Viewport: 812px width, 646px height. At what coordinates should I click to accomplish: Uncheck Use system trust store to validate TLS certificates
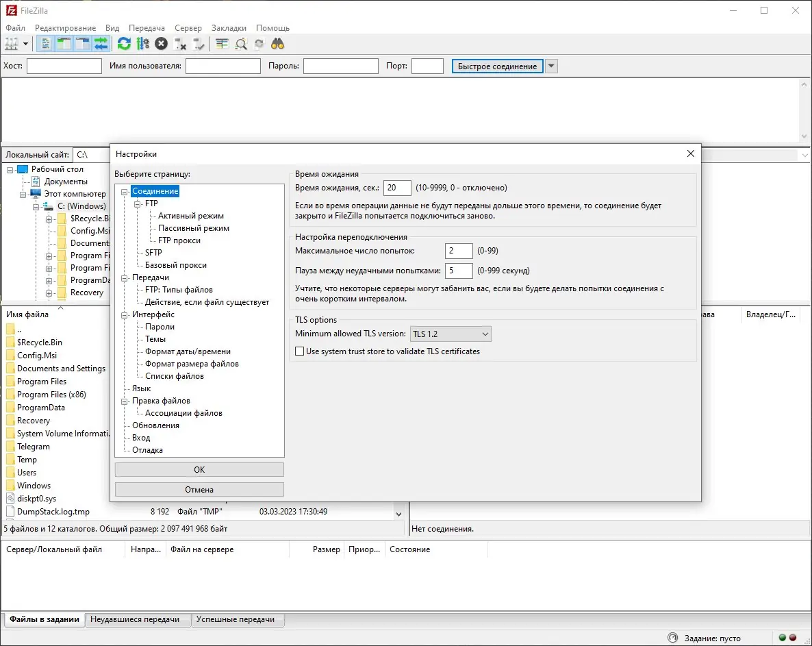pyautogui.click(x=299, y=351)
